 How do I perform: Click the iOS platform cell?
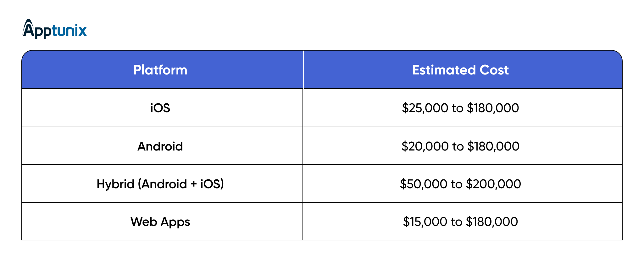[x=160, y=108]
